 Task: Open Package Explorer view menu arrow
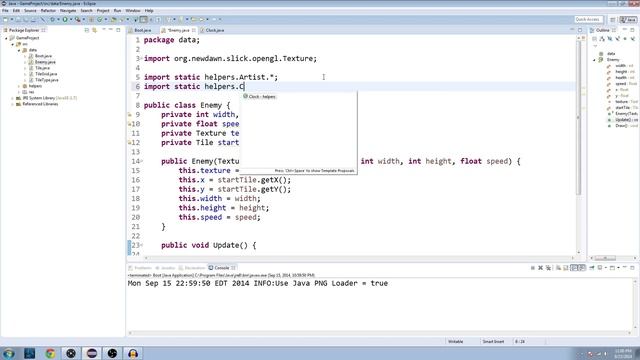point(104,30)
